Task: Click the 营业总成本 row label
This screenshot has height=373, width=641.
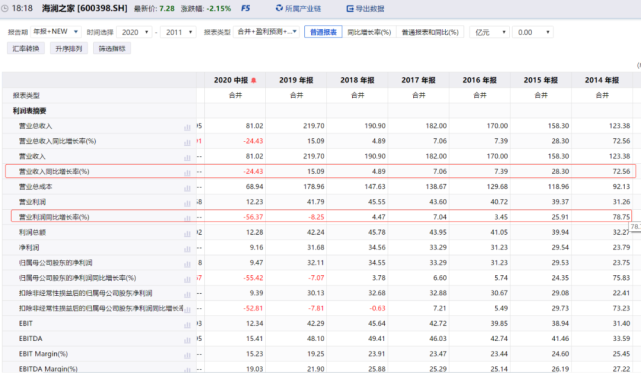Action: pyautogui.click(x=36, y=187)
